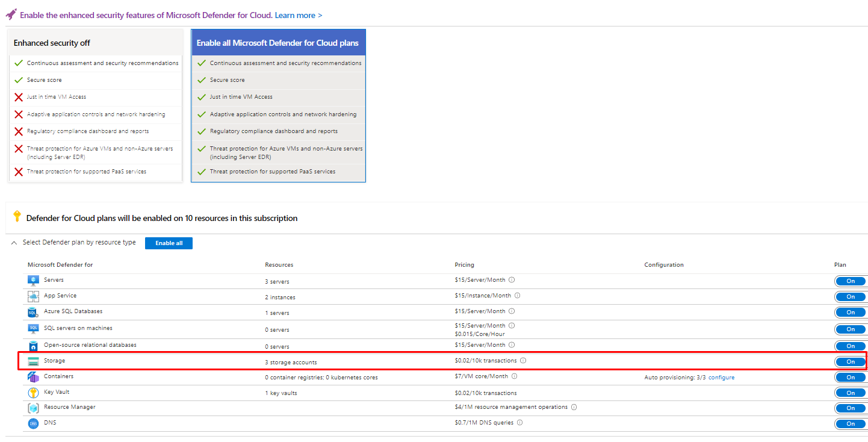868x442 pixels.
Task: Open the Containers configure link
Action: [x=721, y=378]
